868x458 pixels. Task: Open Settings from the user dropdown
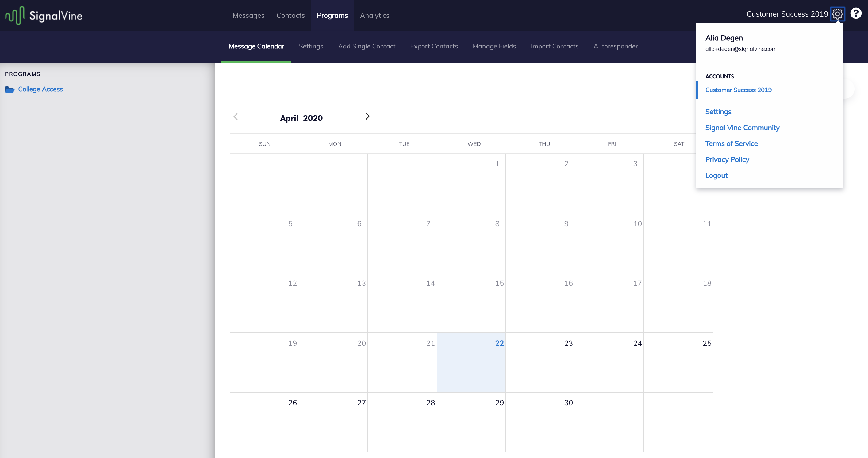[x=718, y=112]
